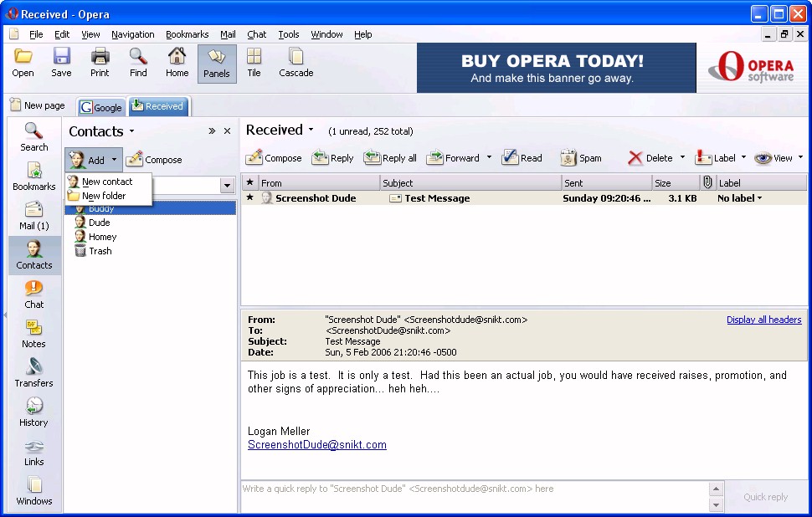Click the Print toolbar icon
The width and height of the screenshot is (812, 517).
[100, 63]
